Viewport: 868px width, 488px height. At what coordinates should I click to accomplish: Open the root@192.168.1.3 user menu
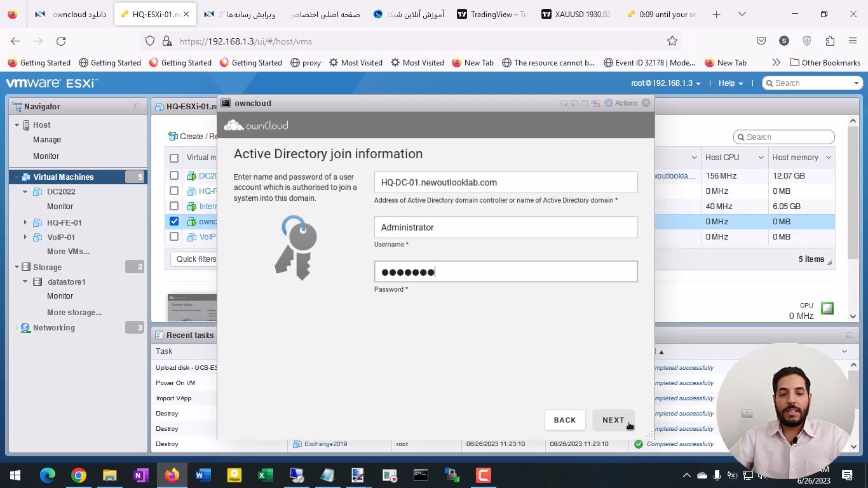point(666,83)
